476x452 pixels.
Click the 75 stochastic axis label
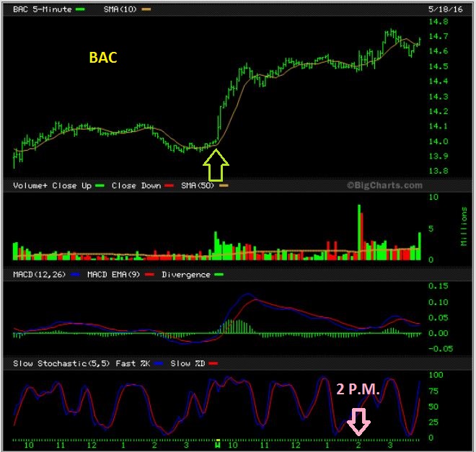click(x=433, y=391)
